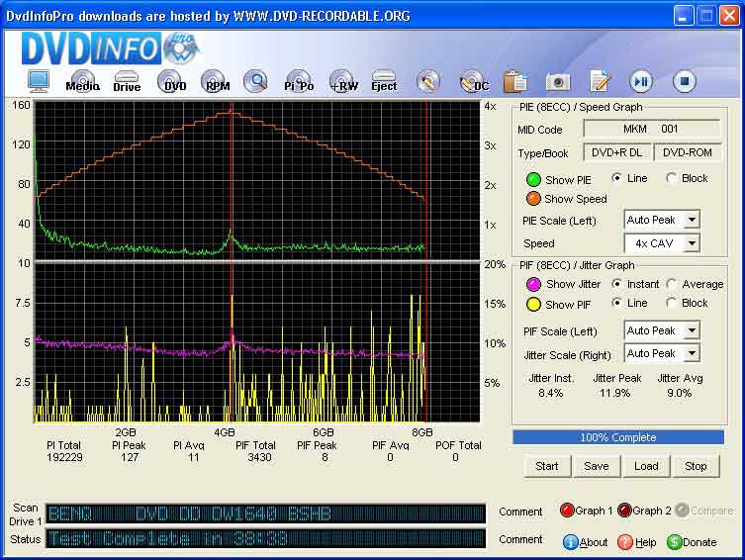Click the Jitter Inst. value 8.4%
The height and width of the screenshot is (560, 745).
click(551, 393)
